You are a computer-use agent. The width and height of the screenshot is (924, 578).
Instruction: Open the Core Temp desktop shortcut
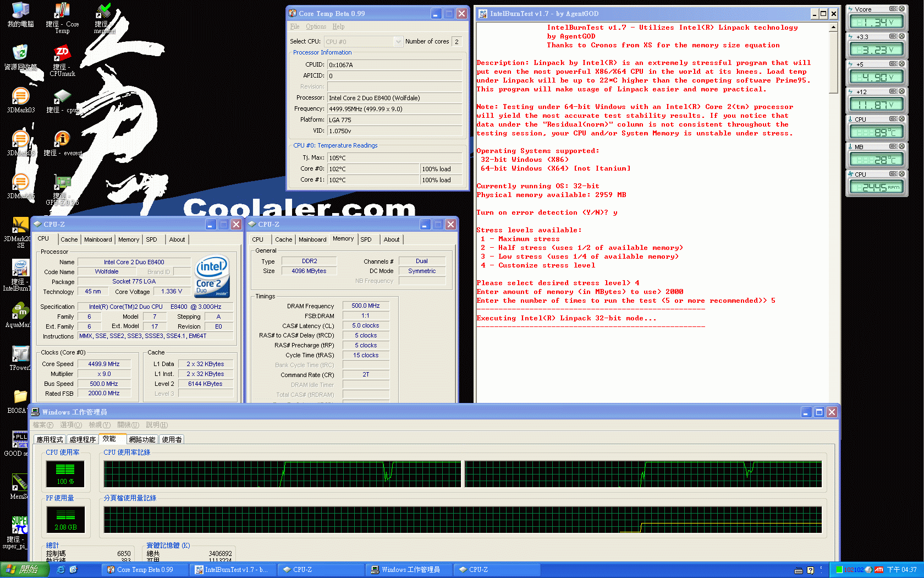tap(62, 18)
